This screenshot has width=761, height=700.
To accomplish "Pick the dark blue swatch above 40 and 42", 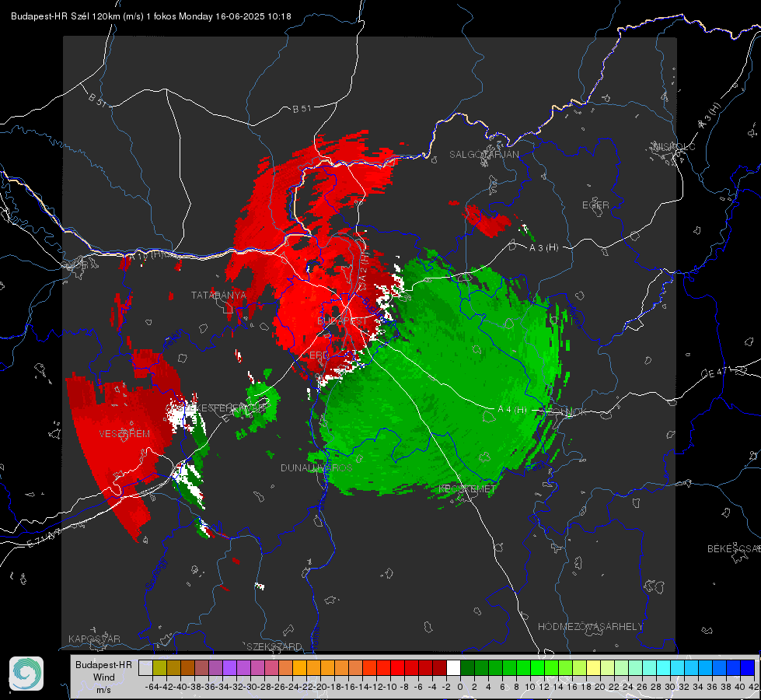I will point(748,668).
